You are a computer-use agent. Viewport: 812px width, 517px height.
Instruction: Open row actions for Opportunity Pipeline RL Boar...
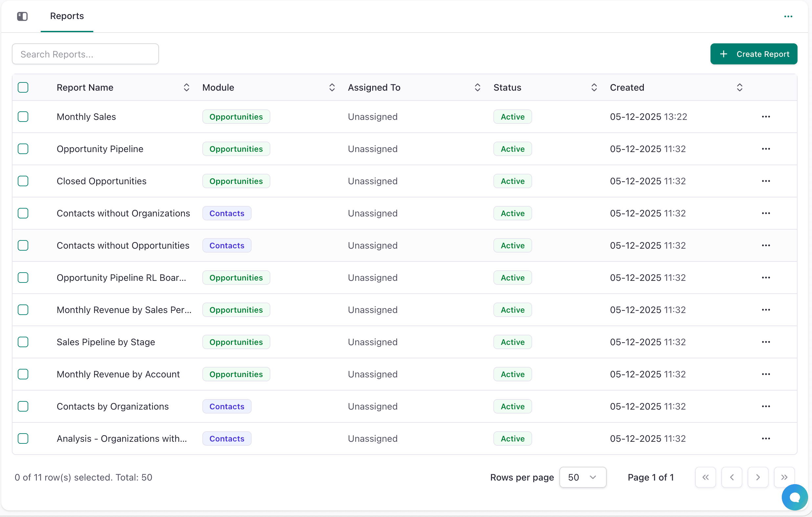(766, 278)
